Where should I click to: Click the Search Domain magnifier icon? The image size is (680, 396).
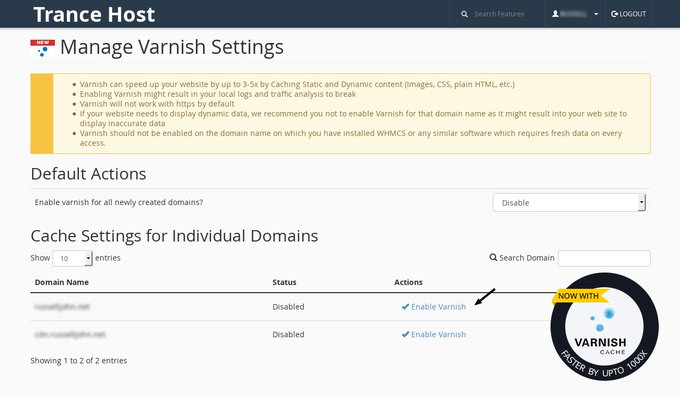click(493, 258)
